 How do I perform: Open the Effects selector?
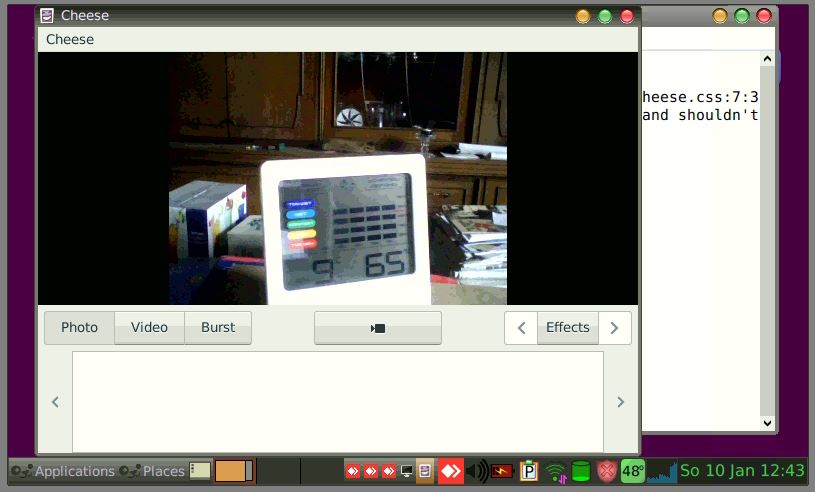coord(567,327)
